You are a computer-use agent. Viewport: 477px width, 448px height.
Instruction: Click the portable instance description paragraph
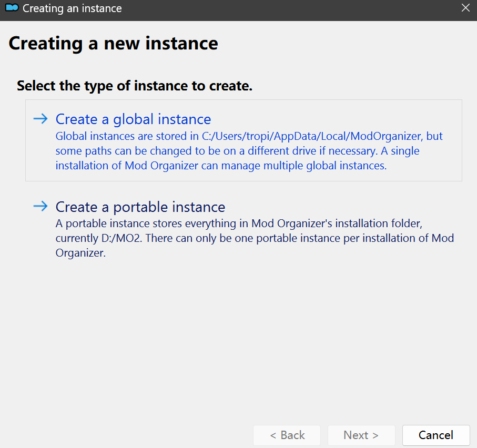(x=255, y=238)
